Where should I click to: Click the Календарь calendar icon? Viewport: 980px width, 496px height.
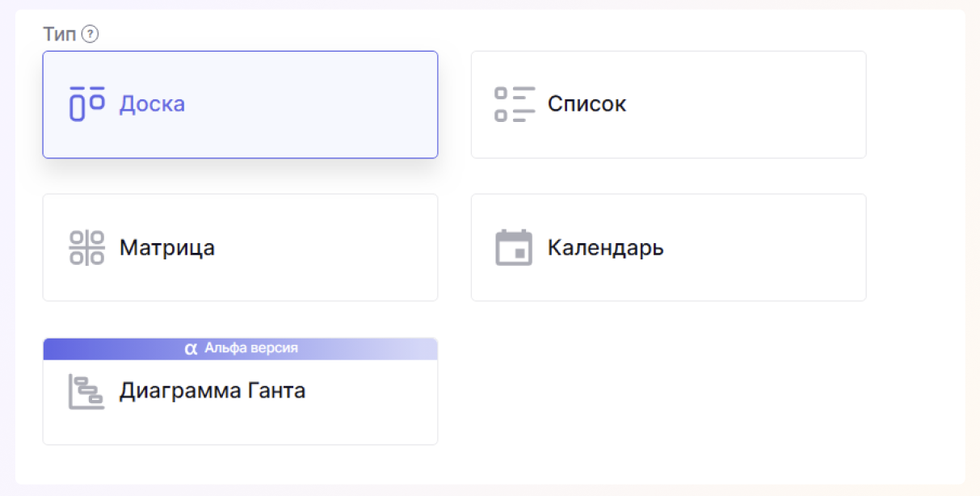(514, 247)
